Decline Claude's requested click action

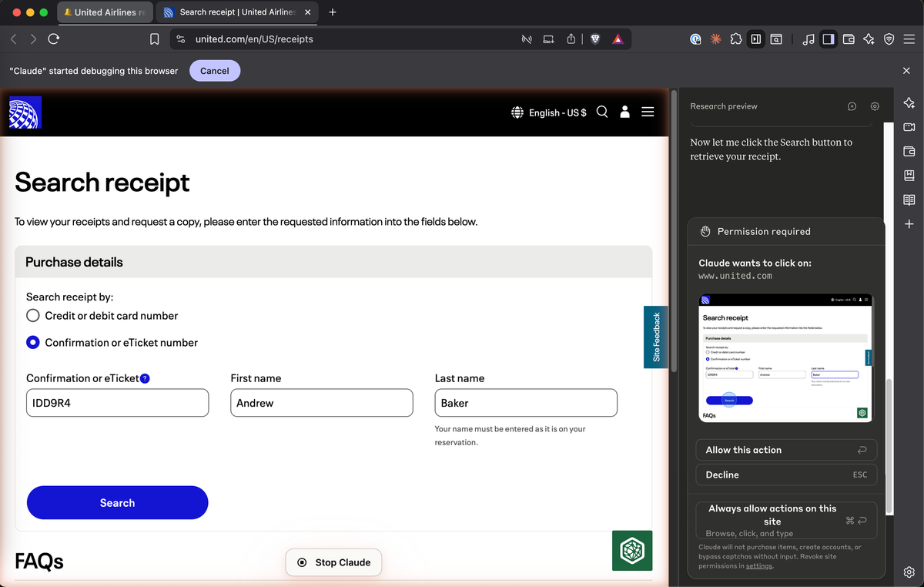[785, 475]
